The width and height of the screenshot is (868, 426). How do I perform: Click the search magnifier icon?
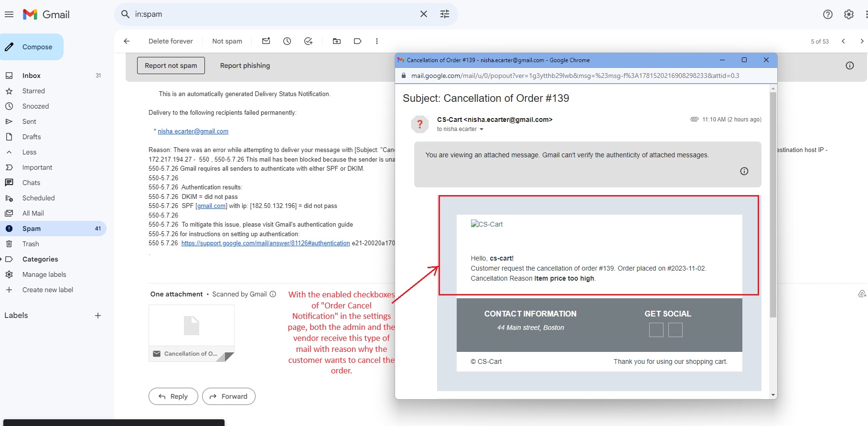(126, 14)
